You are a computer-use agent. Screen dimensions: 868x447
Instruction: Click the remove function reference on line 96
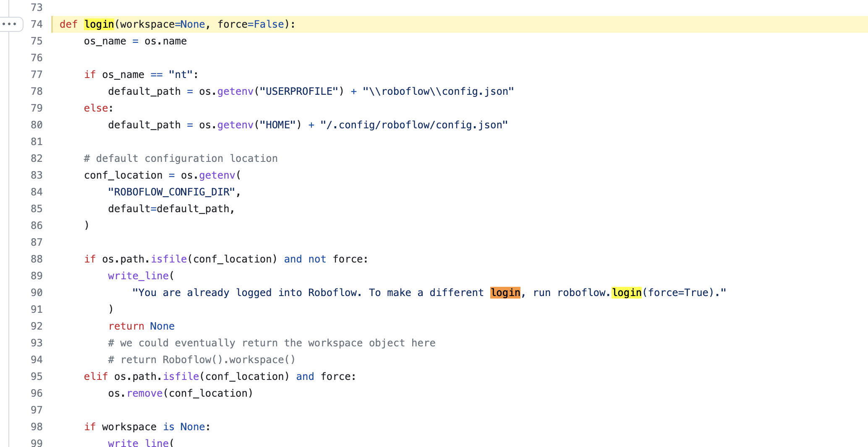pos(144,393)
